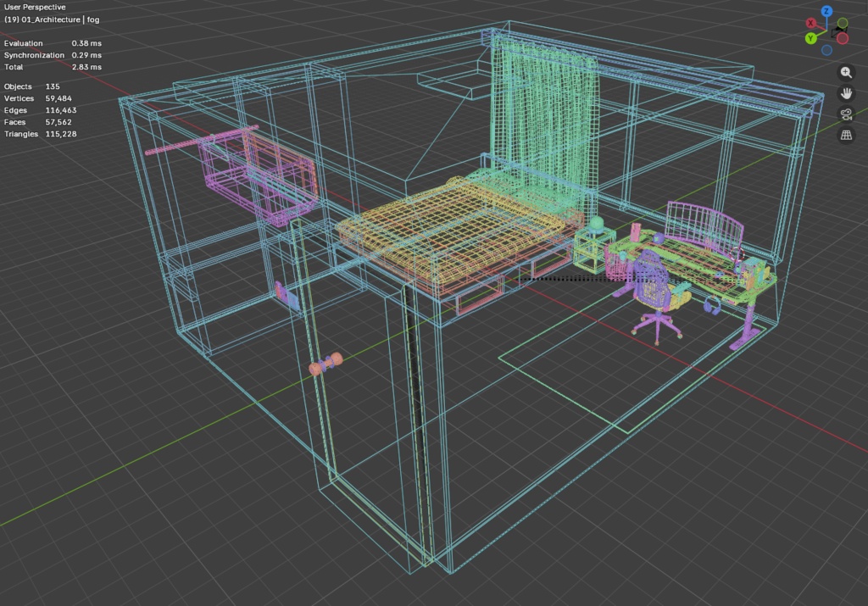Image resolution: width=868 pixels, height=606 pixels.
Task: Click the "0.29 ms" synchronization value
Action: click(x=86, y=55)
